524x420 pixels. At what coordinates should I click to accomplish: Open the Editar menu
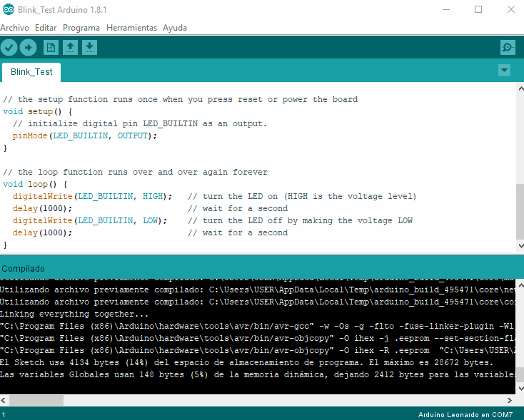tap(46, 28)
